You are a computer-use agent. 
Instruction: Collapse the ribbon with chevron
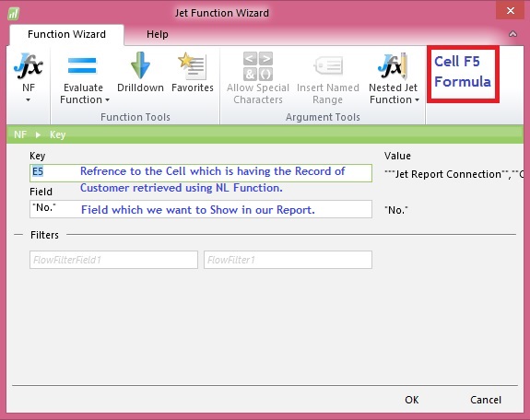512,34
